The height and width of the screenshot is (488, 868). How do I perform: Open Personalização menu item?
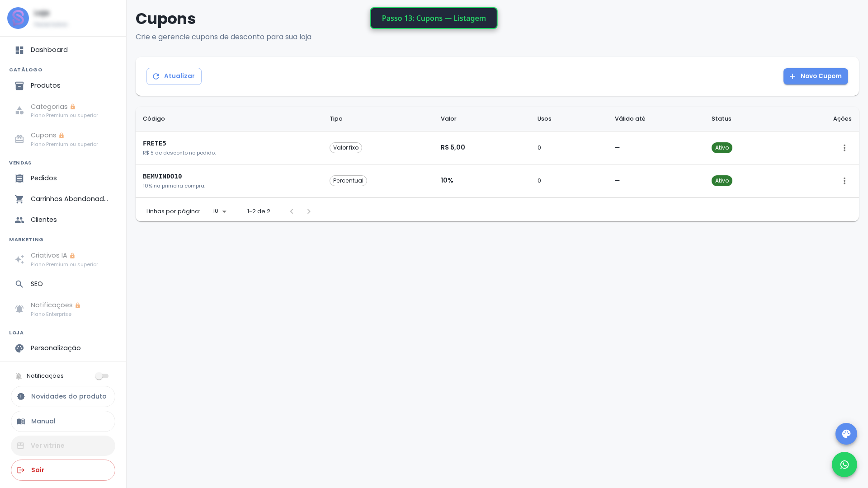click(63, 348)
